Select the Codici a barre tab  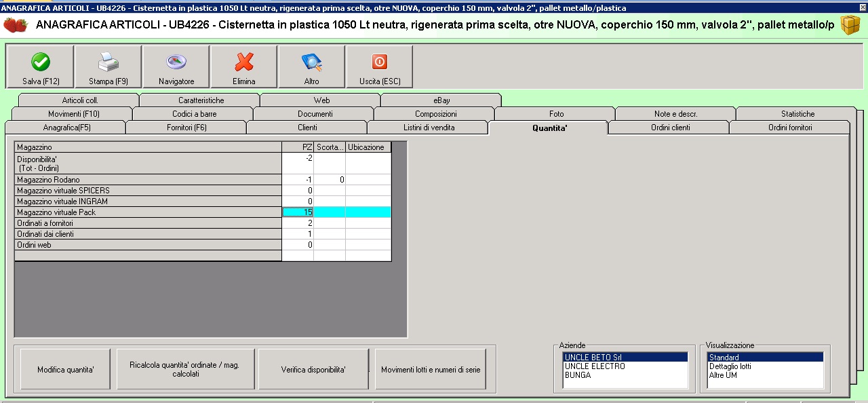194,114
